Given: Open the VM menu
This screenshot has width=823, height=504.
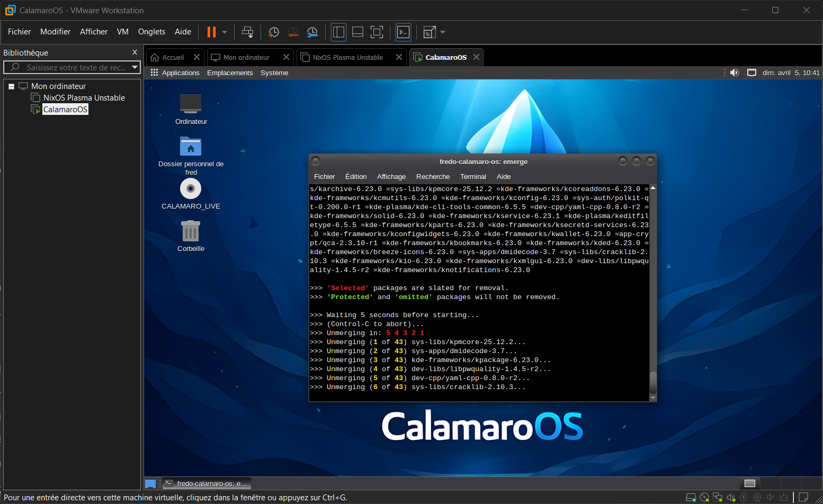Looking at the screenshot, I should click(x=123, y=32).
